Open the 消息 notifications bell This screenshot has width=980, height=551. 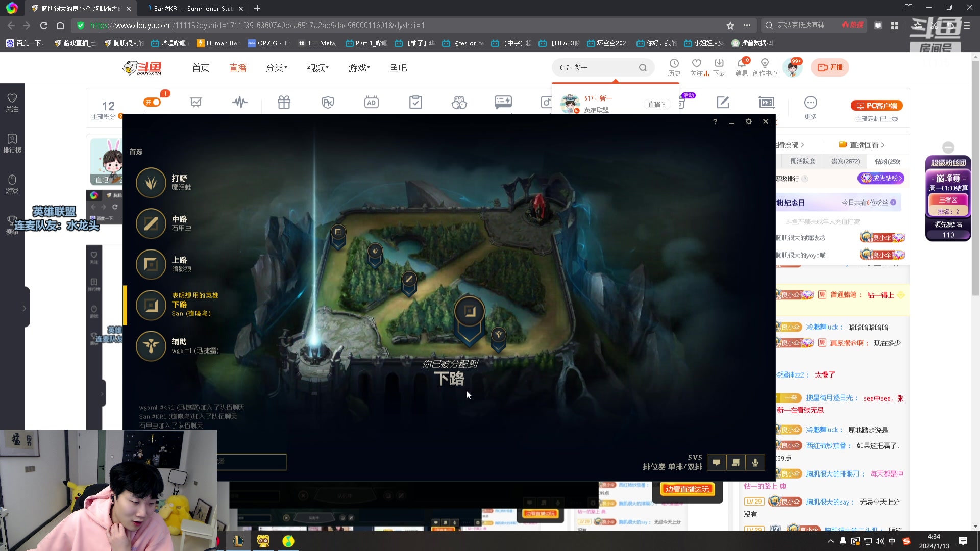click(741, 67)
